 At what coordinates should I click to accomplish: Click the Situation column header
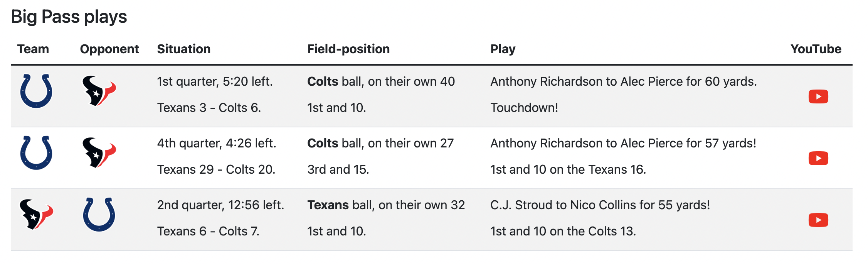(184, 49)
